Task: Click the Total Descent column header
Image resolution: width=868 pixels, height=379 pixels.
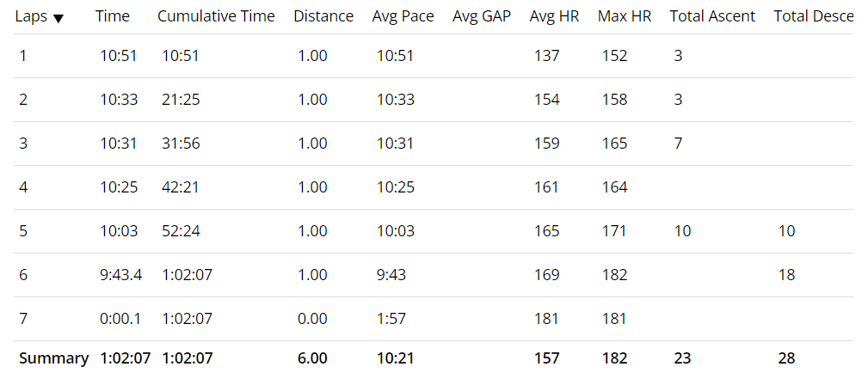Action: pos(813,16)
